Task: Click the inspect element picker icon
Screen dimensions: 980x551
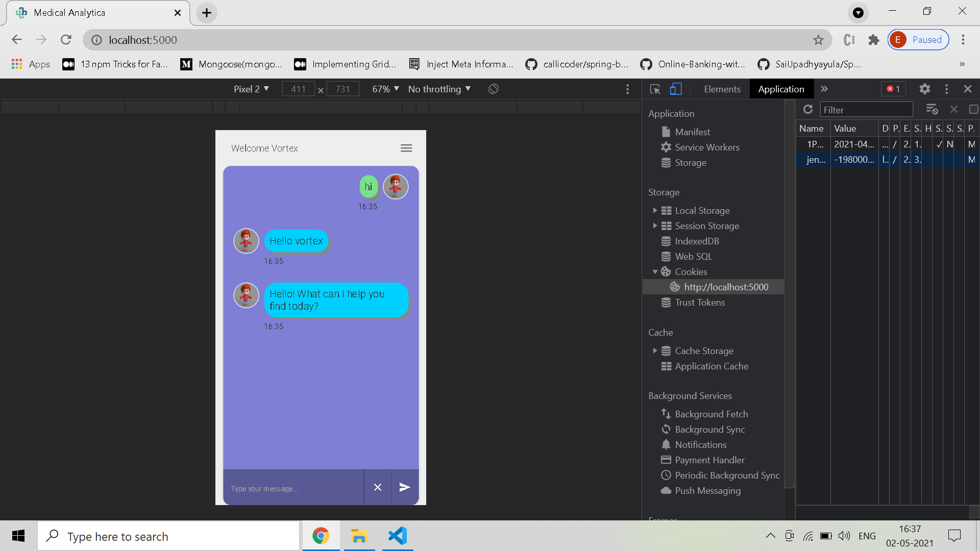Action: point(655,89)
